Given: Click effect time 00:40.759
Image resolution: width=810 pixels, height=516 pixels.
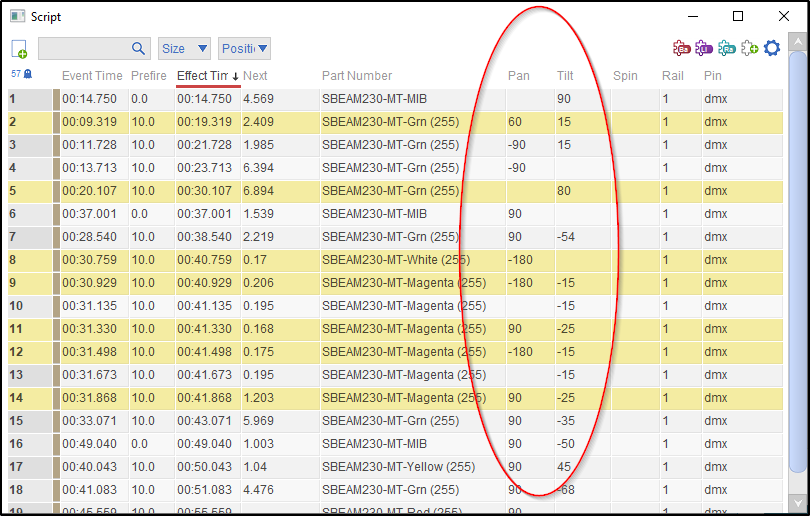Looking at the screenshot, I should [x=205, y=260].
